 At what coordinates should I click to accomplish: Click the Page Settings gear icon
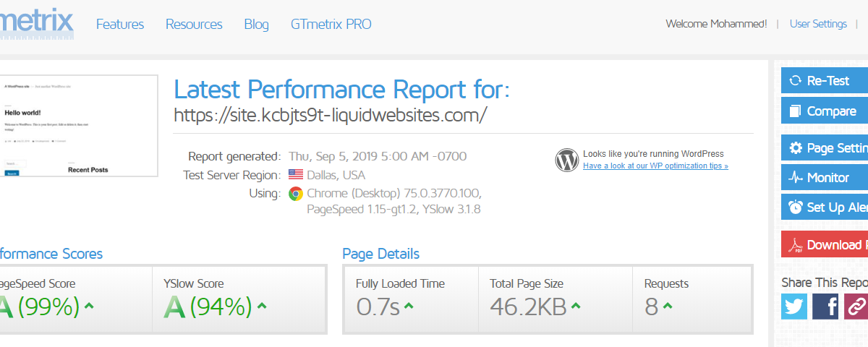point(796,147)
